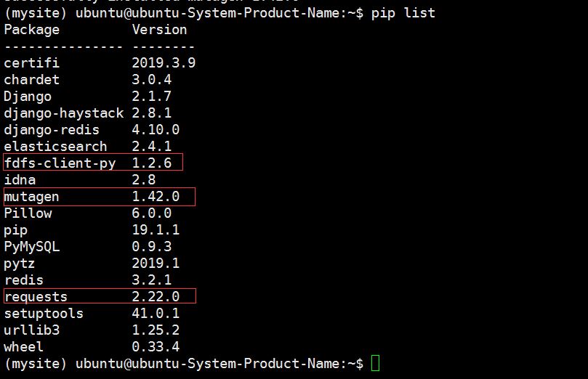The height and width of the screenshot is (379, 588).
Task: Select the django-haystack package name
Action: [x=63, y=113]
